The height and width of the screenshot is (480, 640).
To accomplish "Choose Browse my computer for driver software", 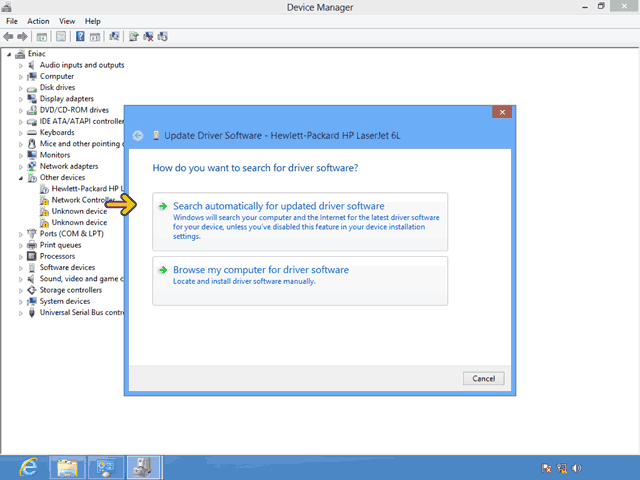I will 300,281.
